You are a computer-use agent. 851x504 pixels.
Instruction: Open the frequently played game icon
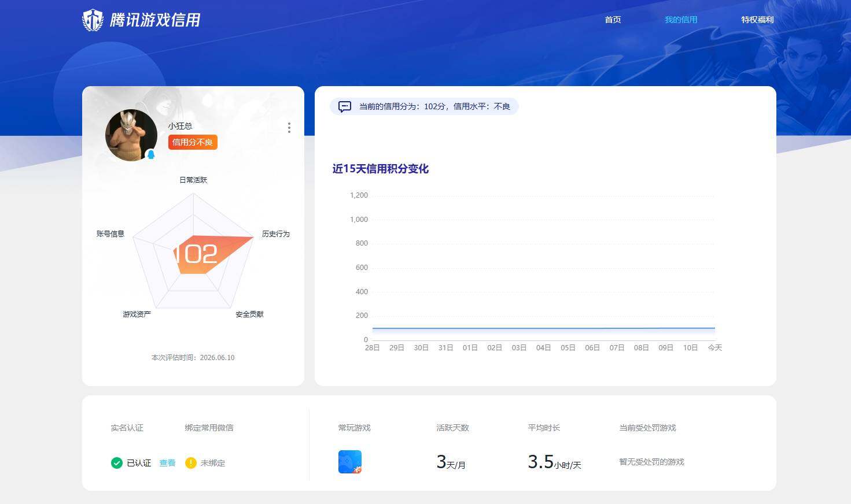(x=350, y=462)
